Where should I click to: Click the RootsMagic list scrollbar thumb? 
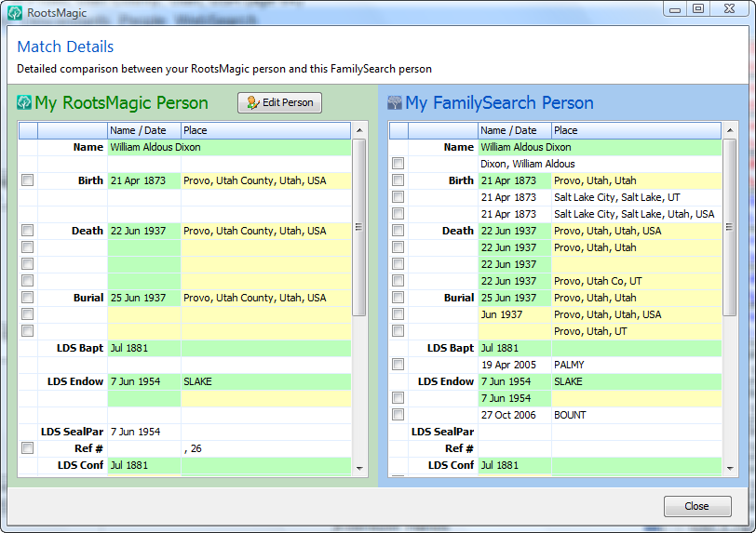(x=359, y=228)
